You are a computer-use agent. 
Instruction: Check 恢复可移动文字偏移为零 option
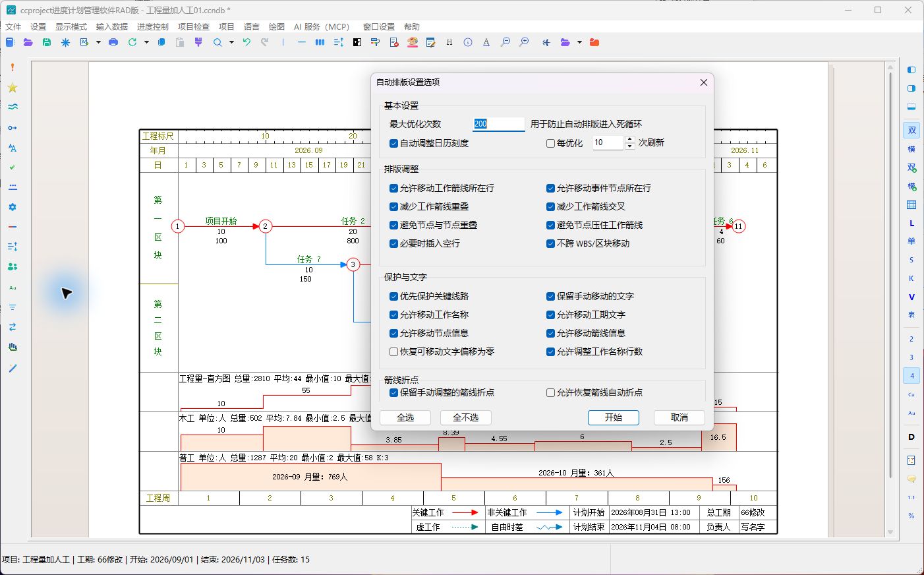coord(393,352)
